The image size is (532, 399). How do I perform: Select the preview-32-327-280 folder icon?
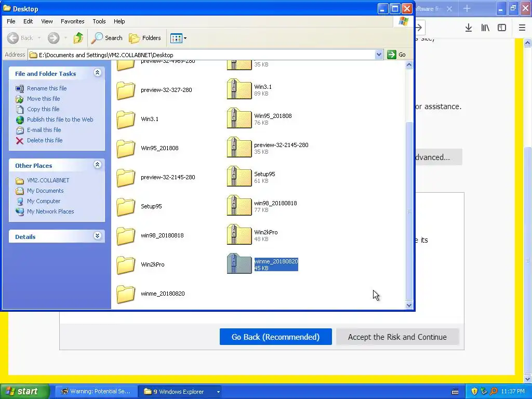click(x=126, y=90)
